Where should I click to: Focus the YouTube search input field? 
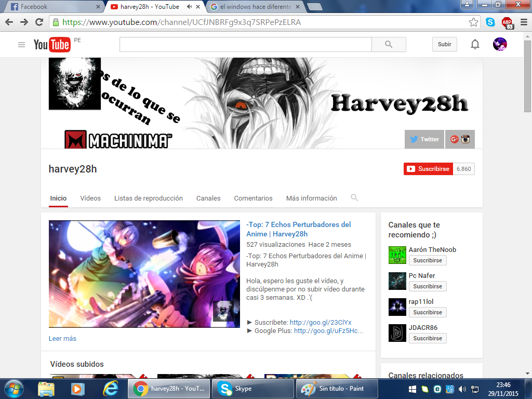246,45
